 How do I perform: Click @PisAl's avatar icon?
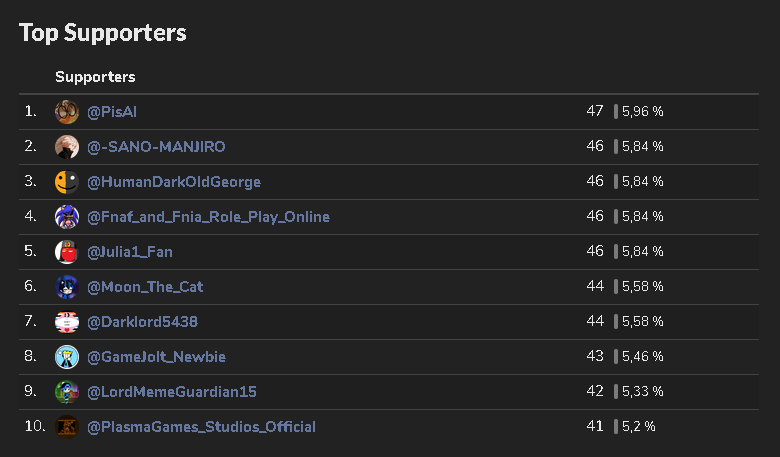[67, 112]
